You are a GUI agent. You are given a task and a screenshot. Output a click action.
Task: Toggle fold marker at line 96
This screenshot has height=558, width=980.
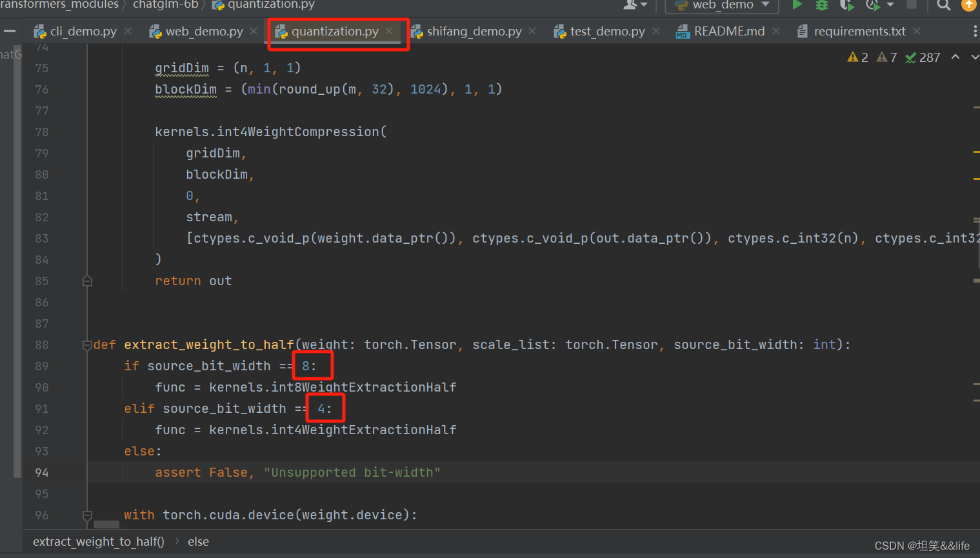tap(87, 515)
